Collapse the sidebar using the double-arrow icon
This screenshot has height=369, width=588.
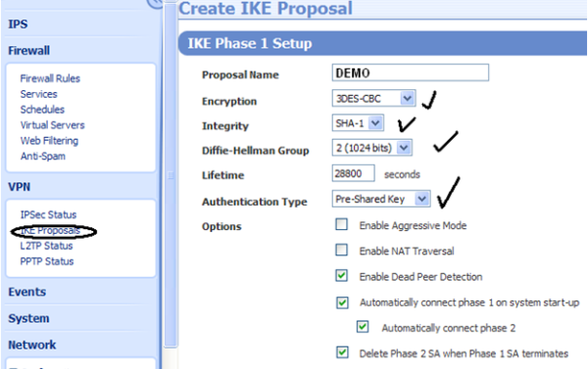pyautogui.click(x=155, y=3)
